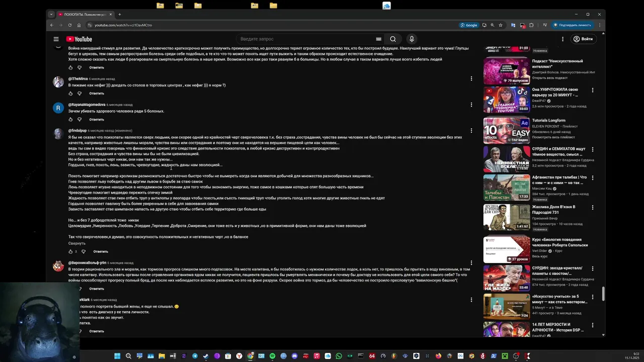Open options menu for @ВероникаВольф comment
The image size is (644, 362).
[471, 262]
